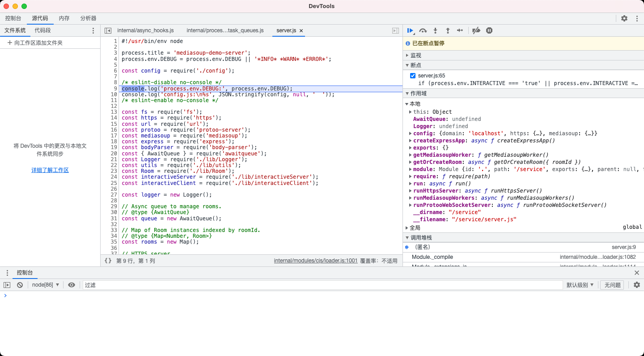The width and height of the screenshot is (644, 356).
Task: Click the Step icon in the debugger toolbar
Action: [460, 30]
